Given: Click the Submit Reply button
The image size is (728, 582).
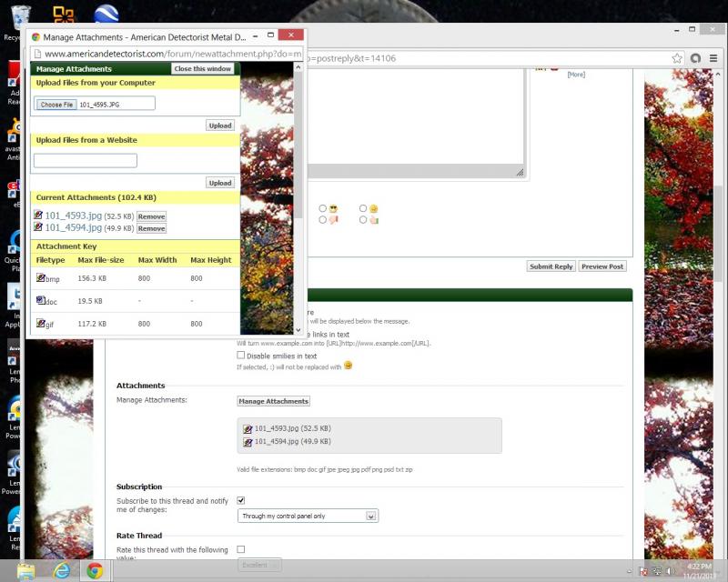Looking at the screenshot, I should coord(551,266).
